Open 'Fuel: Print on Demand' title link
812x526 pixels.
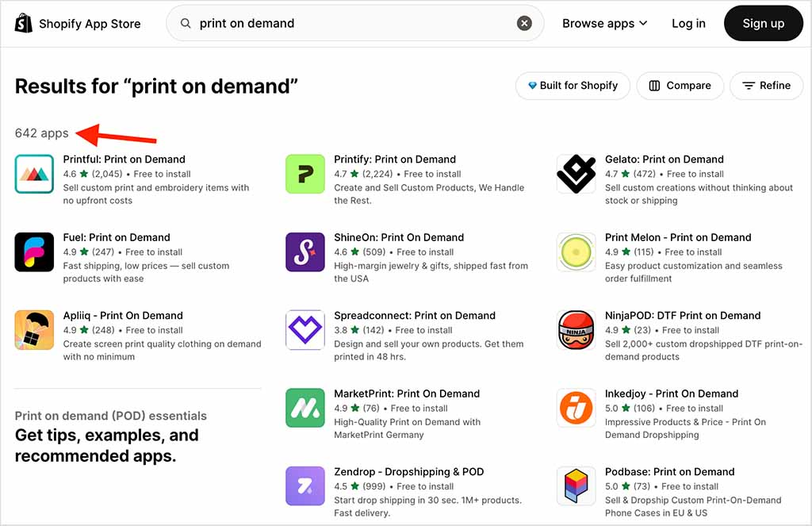tap(117, 237)
